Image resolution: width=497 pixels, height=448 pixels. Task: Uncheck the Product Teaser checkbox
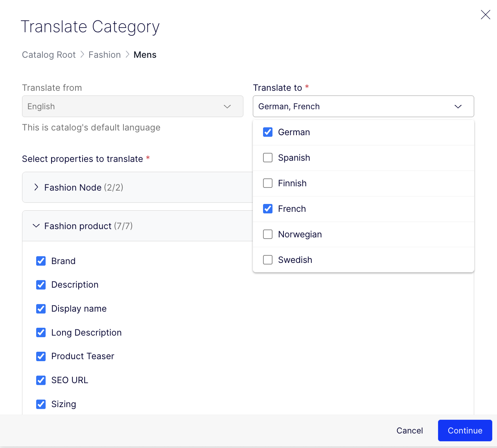41,356
